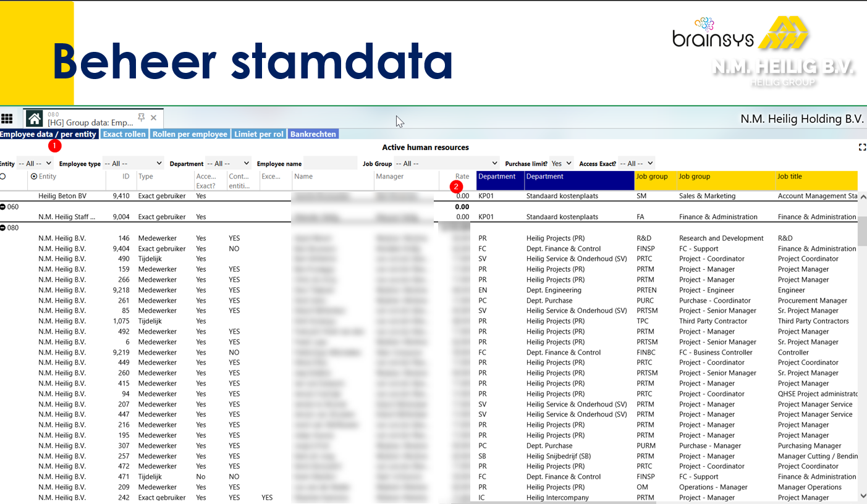Open Rollen per employee
Image resolution: width=867 pixels, height=504 pixels.
190,133
